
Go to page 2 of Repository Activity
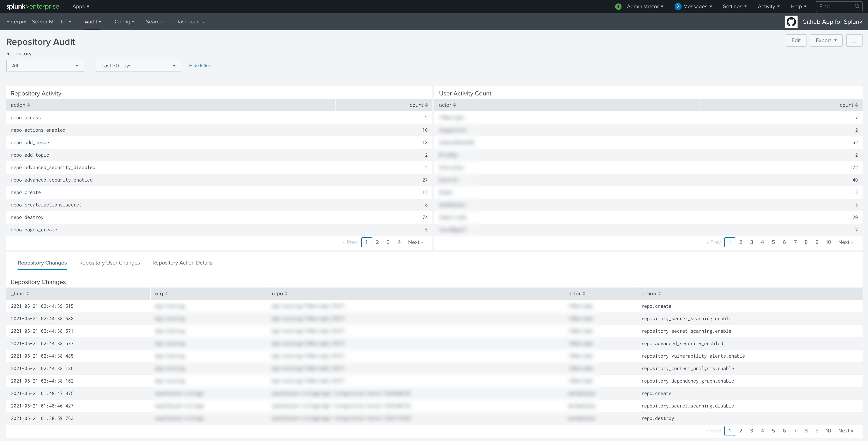coord(377,242)
